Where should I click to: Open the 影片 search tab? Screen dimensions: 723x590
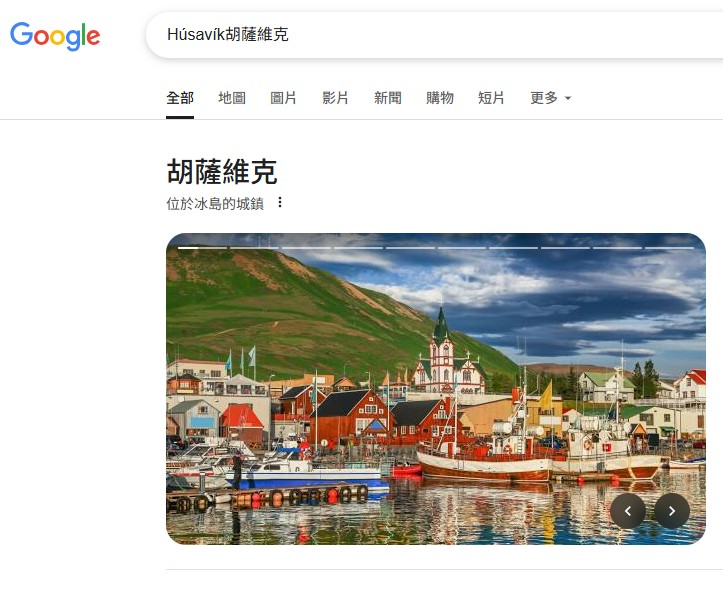(335, 98)
